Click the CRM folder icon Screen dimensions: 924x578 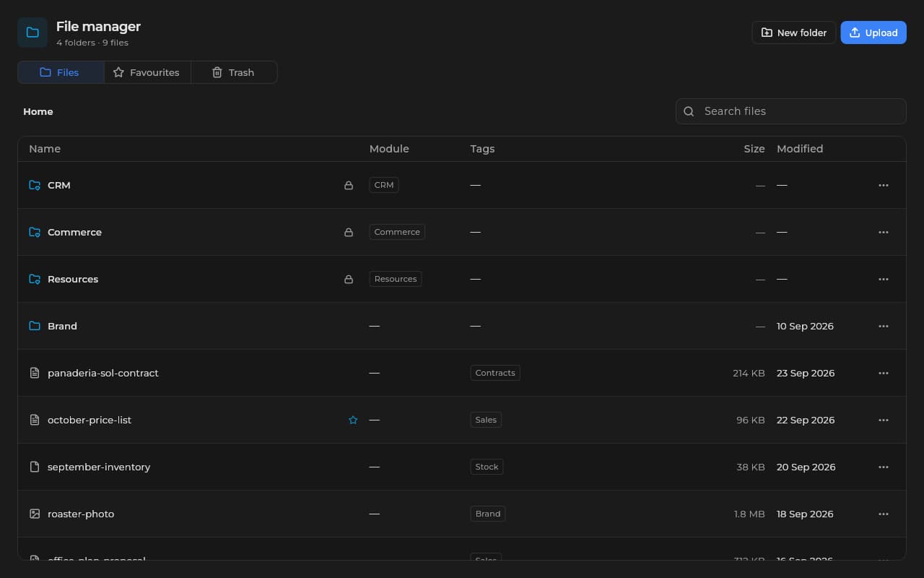[35, 185]
